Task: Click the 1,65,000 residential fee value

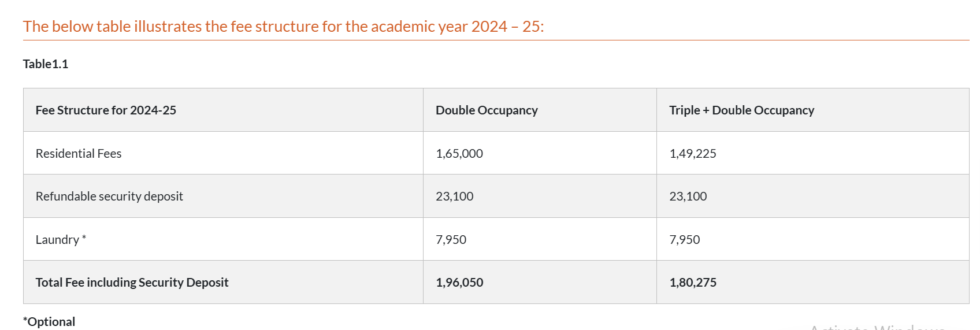Action: [459, 154]
